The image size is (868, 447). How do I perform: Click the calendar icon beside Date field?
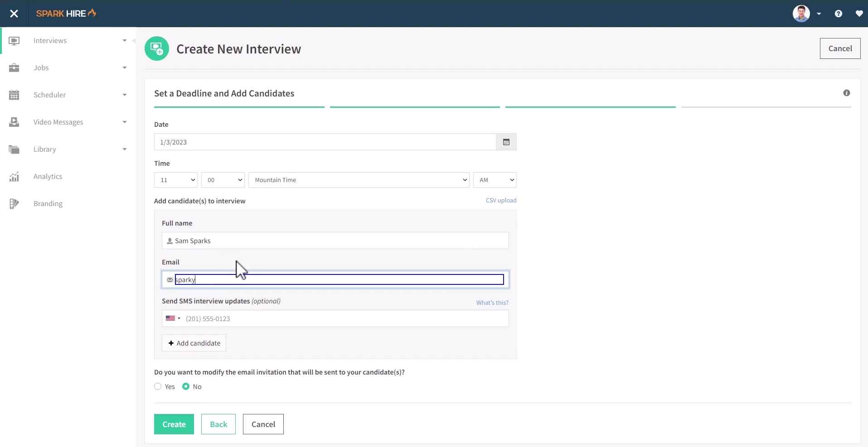[506, 142]
